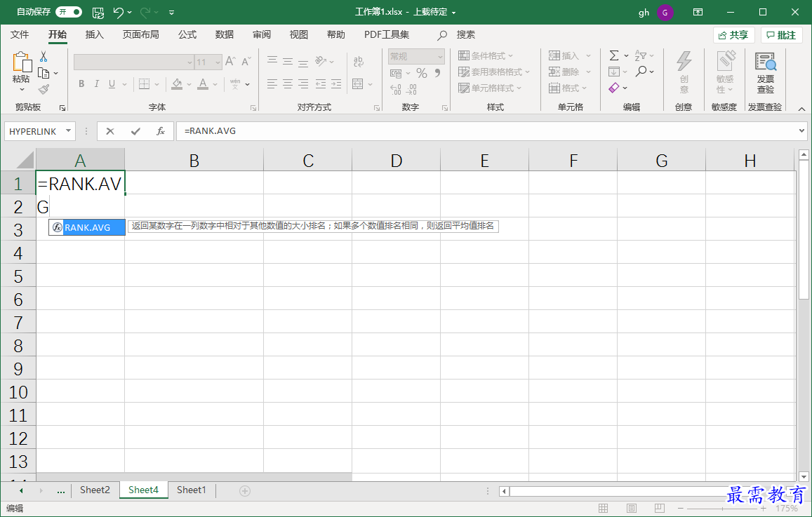Click the 粘贴 paste icon
Screen dimensions: 812x517
pyautogui.click(x=21, y=62)
